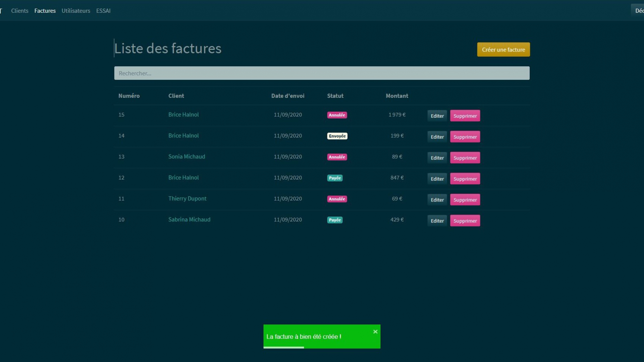Open Sabrina Michaud client link
644x362 pixels.
(189, 220)
